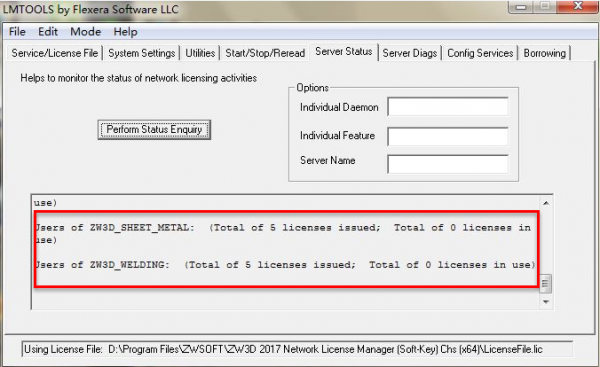Image resolution: width=600 pixels, height=367 pixels.
Task: Open the Utilities tab
Action: (200, 53)
